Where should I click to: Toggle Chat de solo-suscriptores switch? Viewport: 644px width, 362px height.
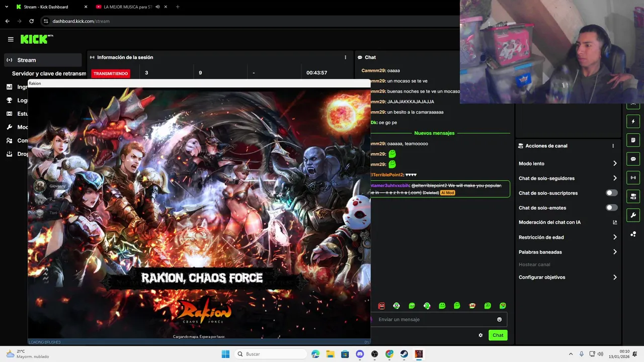[x=612, y=193]
